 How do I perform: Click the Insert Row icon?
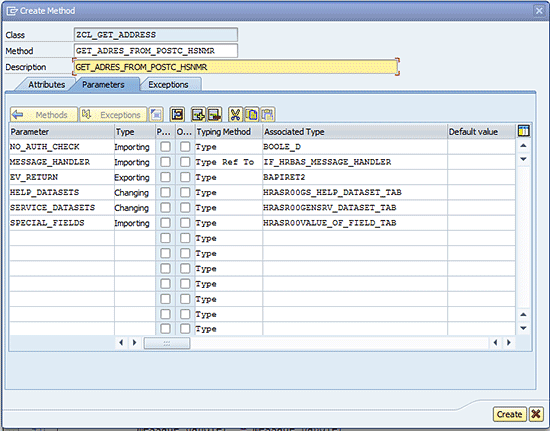coord(198,115)
